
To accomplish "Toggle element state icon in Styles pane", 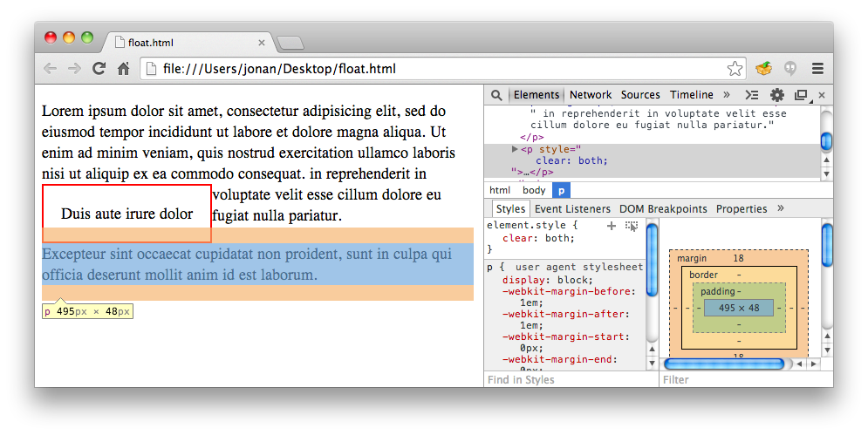I will point(632,226).
